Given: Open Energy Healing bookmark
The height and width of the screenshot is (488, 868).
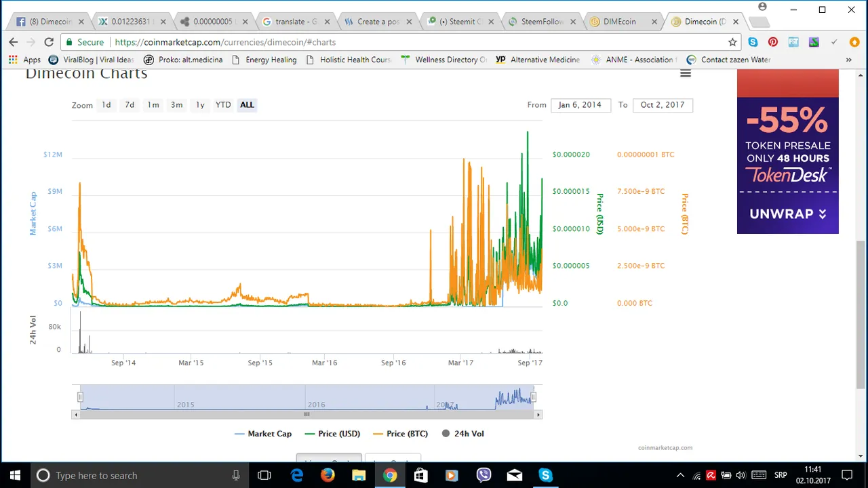Looking at the screenshot, I should pos(264,60).
